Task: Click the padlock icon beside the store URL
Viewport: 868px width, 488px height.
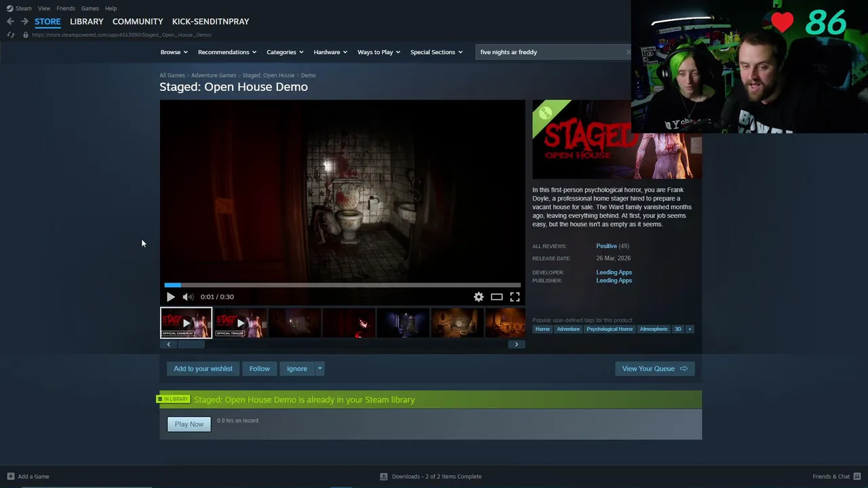Action: pos(26,35)
